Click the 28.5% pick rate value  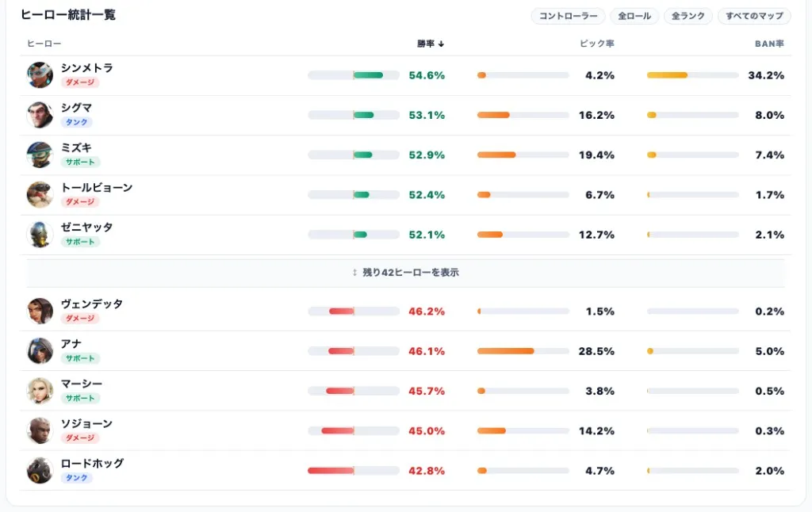596,351
